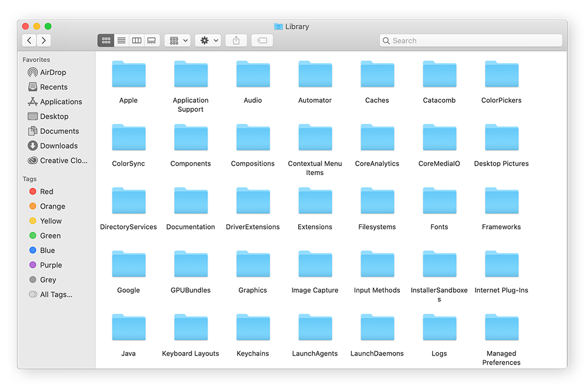Open Applications from the sidebar
Image resolution: width=588 pixels, height=390 pixels.
click(59, 101)
